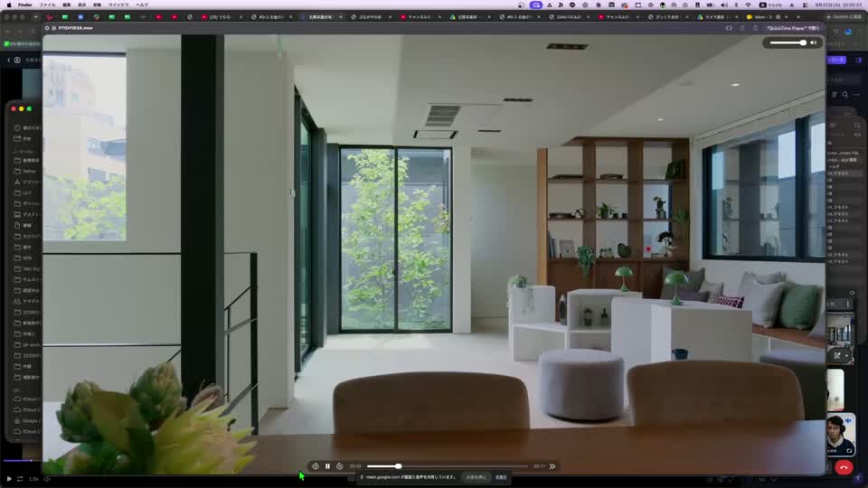Click the loop icon beside the bottom-left play button
Screen dimensions: 868x488
coord(20,479)
